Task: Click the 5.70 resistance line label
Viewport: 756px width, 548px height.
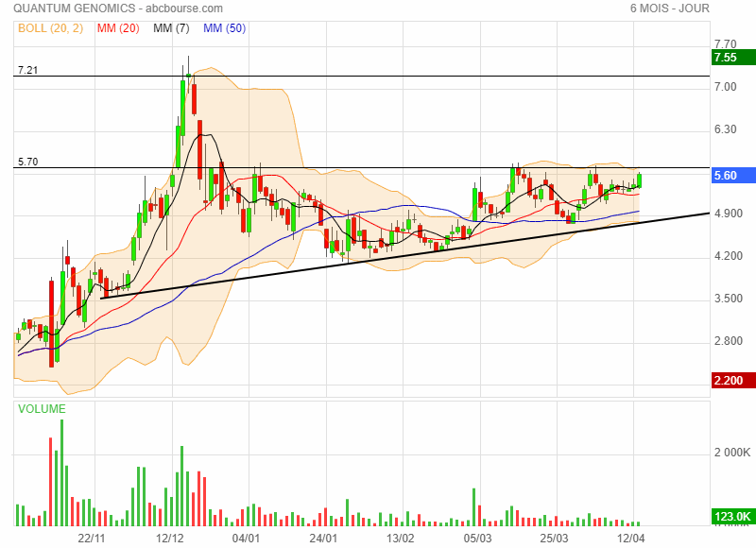Action: coord(28,162)
